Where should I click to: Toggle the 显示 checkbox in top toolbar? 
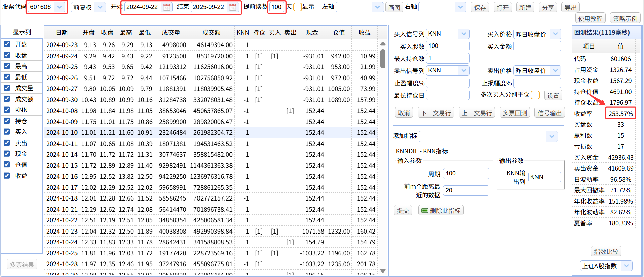[x=298, y=7]
